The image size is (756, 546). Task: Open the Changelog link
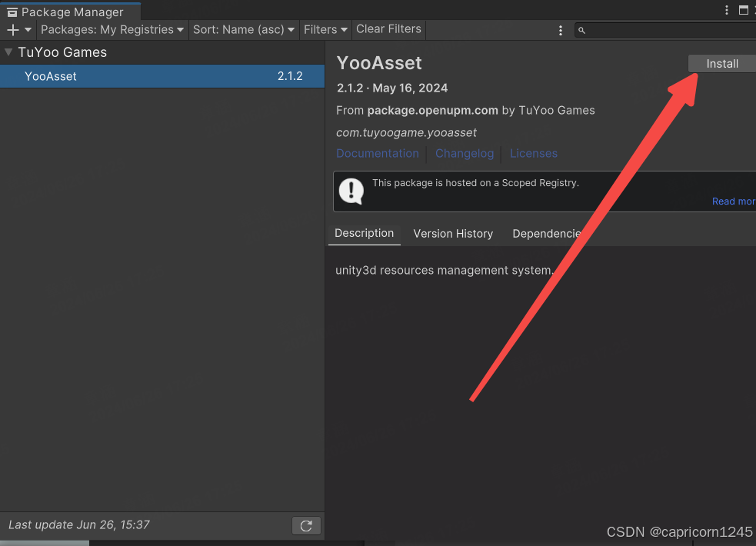point(465,154)
